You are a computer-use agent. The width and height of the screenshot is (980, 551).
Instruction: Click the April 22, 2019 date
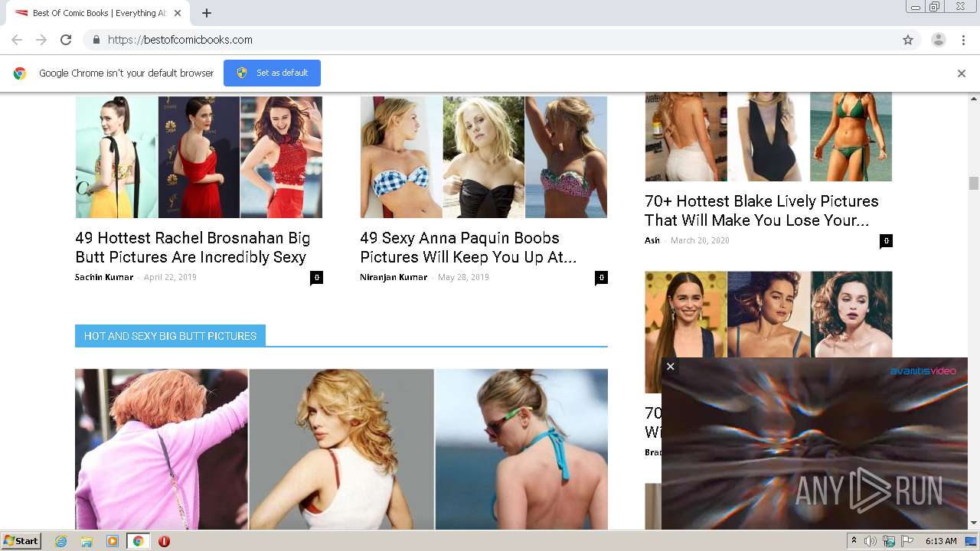[170, 277]
